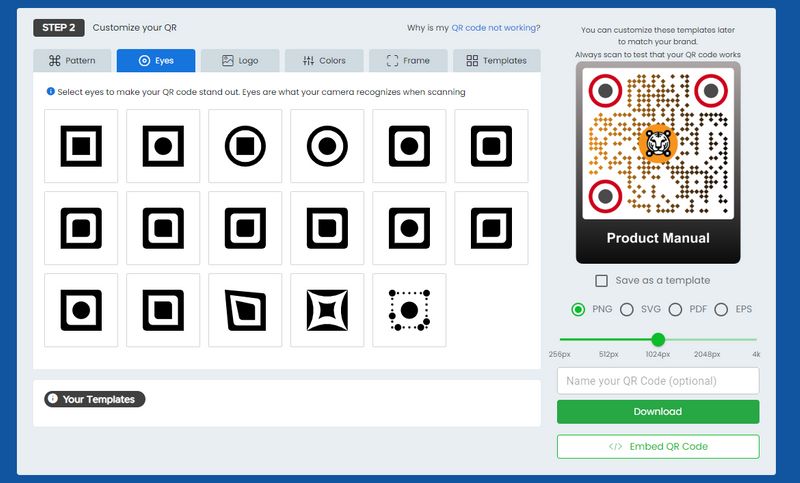The image size is (800, 483).
Task: Choose the circular eye with square center
Action: click(245, 146)
